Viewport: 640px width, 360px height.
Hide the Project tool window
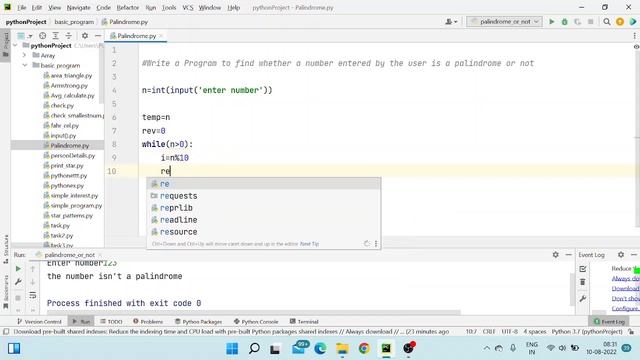[x=98, y=36]
